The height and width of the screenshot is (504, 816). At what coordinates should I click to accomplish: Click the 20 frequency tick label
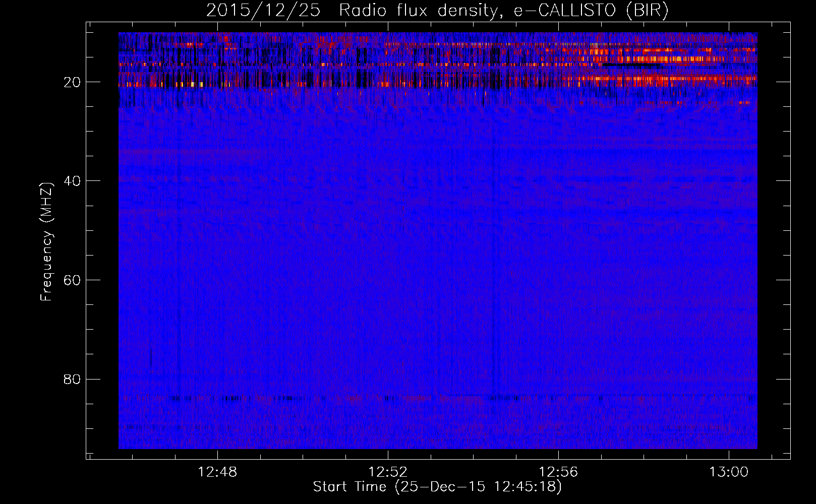72,82
